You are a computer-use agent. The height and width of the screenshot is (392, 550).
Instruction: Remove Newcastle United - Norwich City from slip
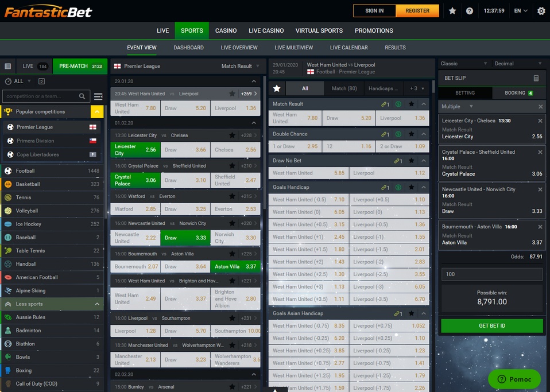coord(540,189)
